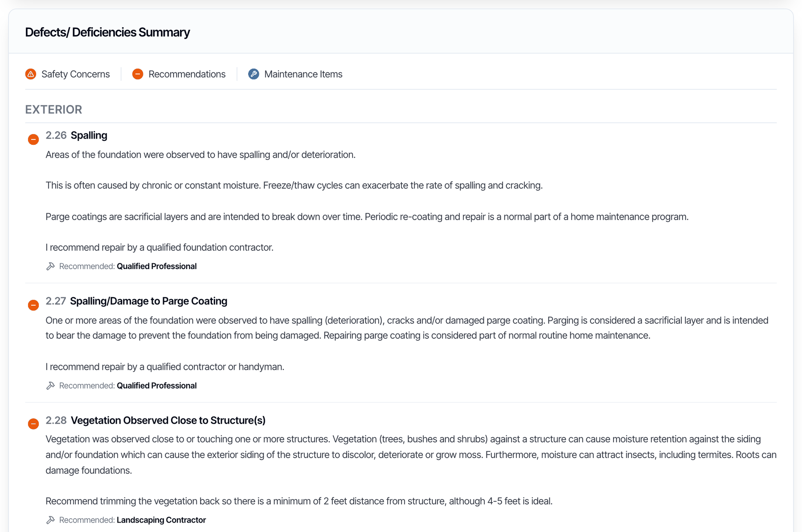Click sentence beginning 'Parge coatings are sacrificial layers'

pyautogui.click(x=367, y=217)
